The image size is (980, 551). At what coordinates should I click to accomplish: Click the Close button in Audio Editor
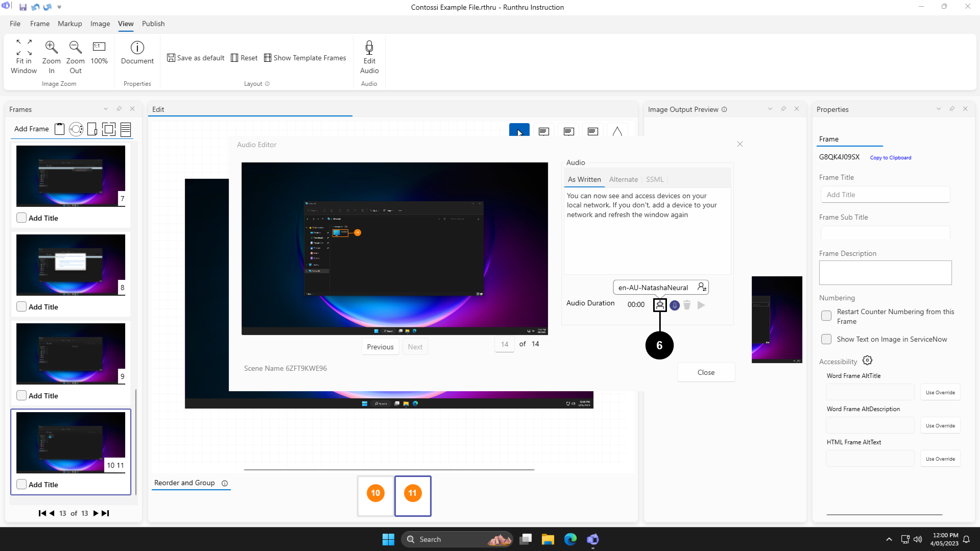coord(706,372)
